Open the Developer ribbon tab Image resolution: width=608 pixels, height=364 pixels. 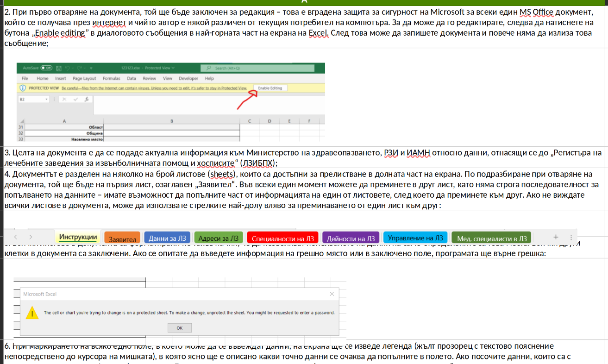point(188,79)
